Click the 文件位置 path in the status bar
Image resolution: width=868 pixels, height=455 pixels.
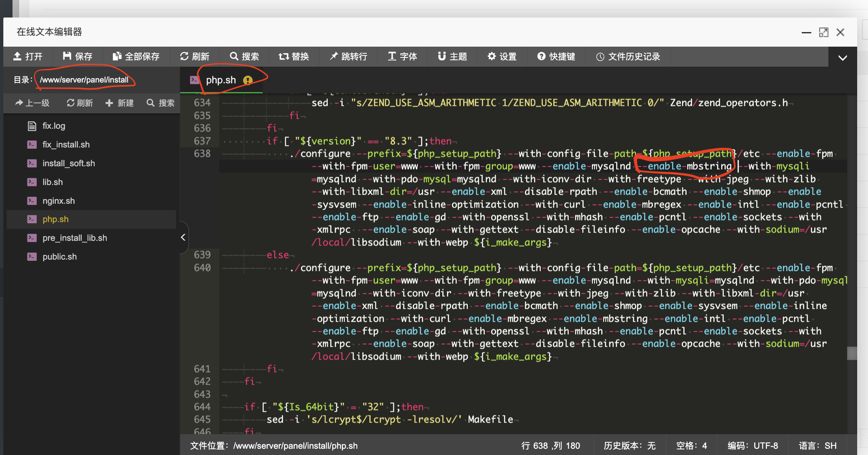[x=274, y=446]
